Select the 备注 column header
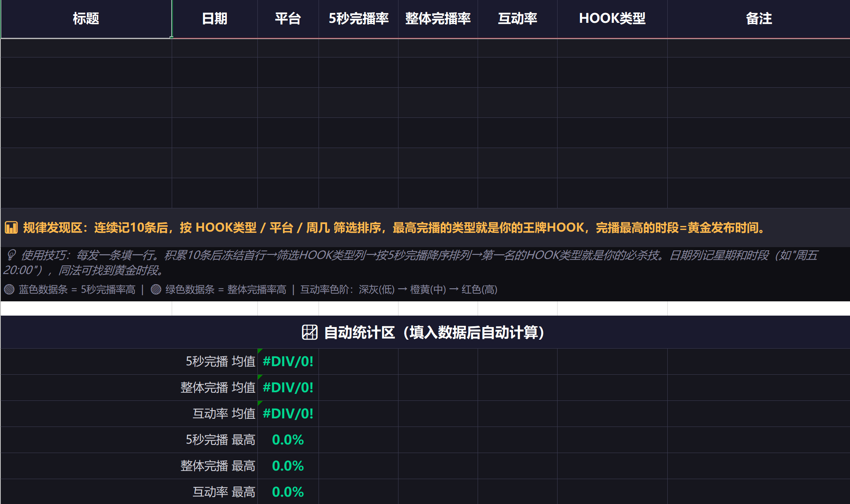 pyautogui.click(x=759, y=19)
